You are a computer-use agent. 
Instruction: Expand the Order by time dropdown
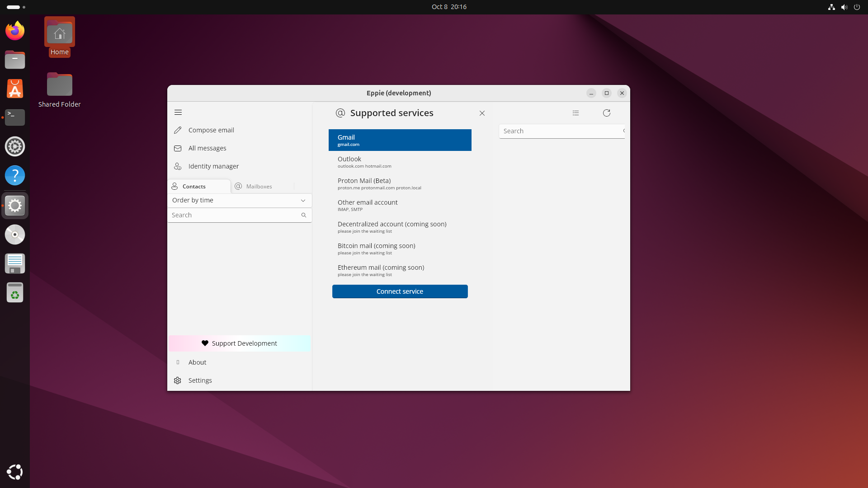(x=239, y=200)
